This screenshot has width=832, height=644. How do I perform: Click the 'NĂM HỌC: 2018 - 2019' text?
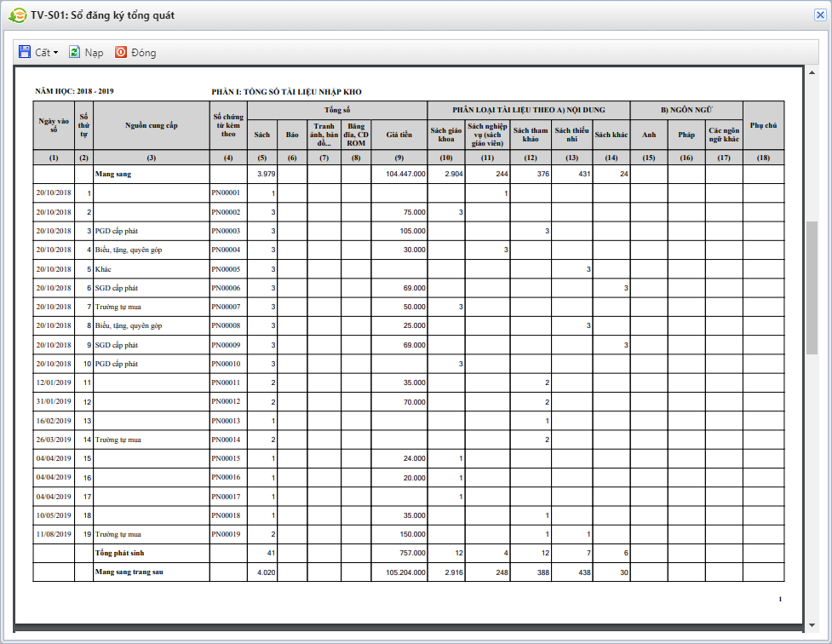click(x=74, y=91)
